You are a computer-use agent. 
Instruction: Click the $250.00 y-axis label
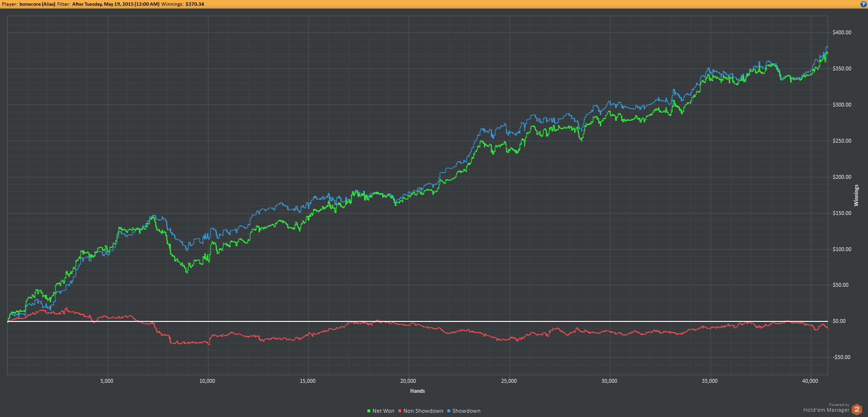pyautogui.click(x=842, y=141)
